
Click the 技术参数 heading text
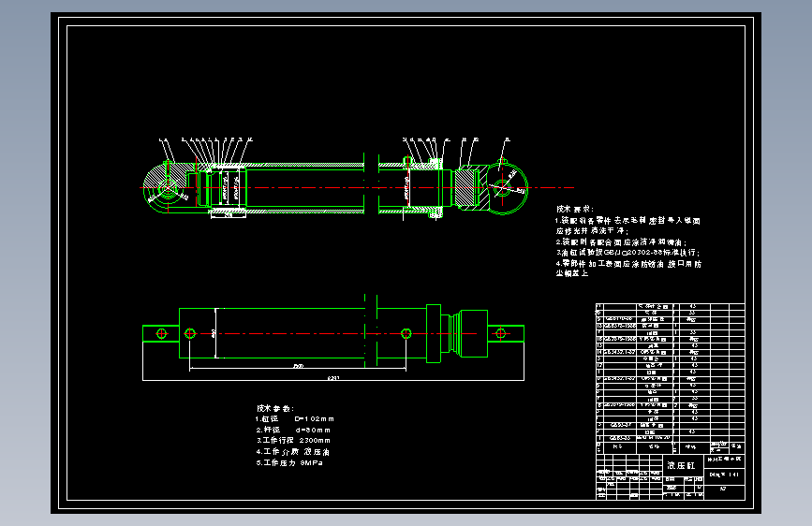pyautogui.click(x=275, y=408)
